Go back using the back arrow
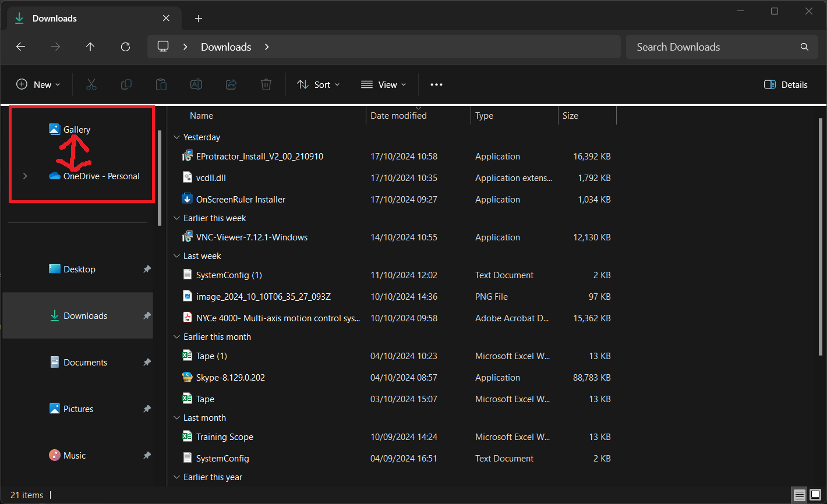Viewport: 827px width, 504px height. click(21, 47)
